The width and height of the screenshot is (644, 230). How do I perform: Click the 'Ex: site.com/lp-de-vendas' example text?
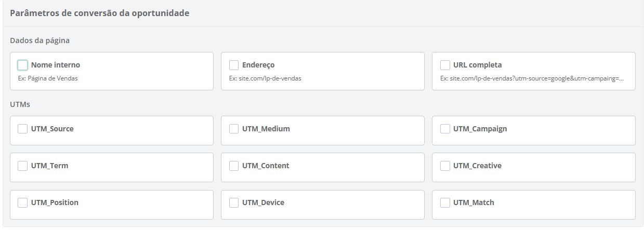(265, 78)
